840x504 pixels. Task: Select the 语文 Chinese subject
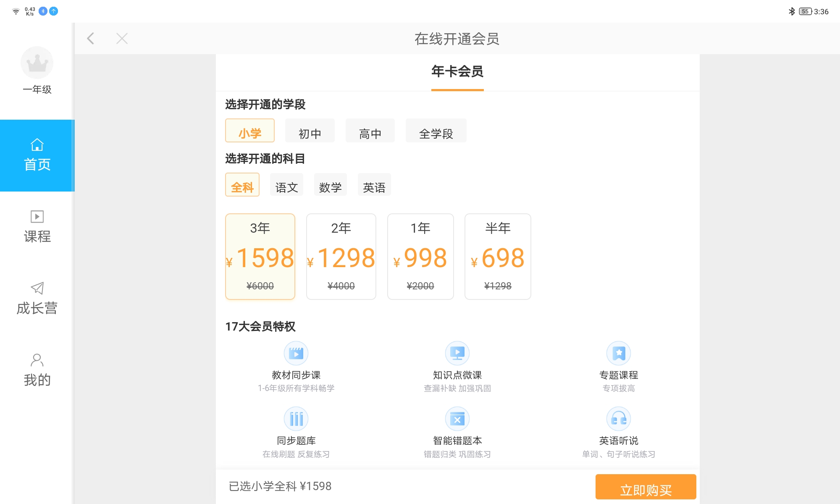[x=286, y=184]
